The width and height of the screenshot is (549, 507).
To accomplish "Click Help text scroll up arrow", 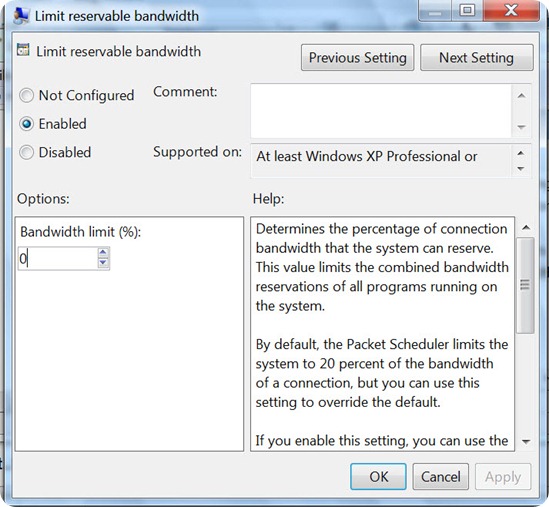I will coord(526,228).
